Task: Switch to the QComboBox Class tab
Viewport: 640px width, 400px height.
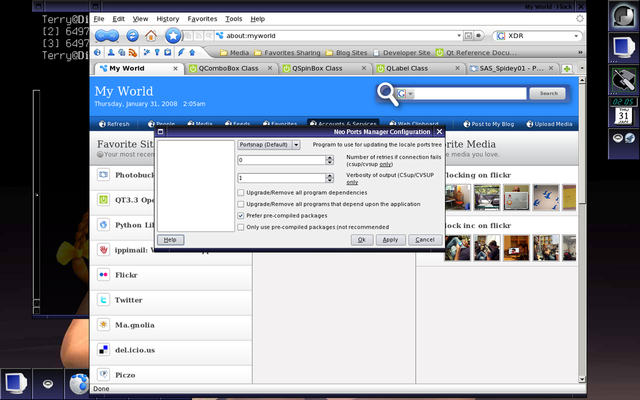Action: point(231,69)
